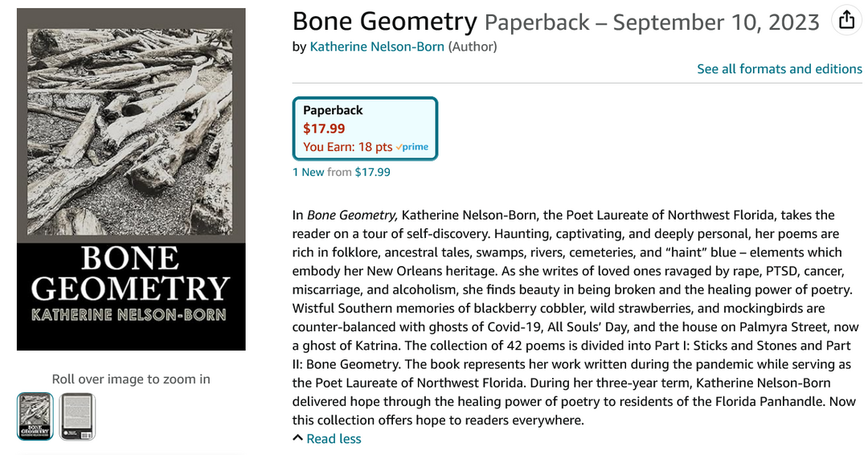Click the share icon beside the title

tap(846, 21)
